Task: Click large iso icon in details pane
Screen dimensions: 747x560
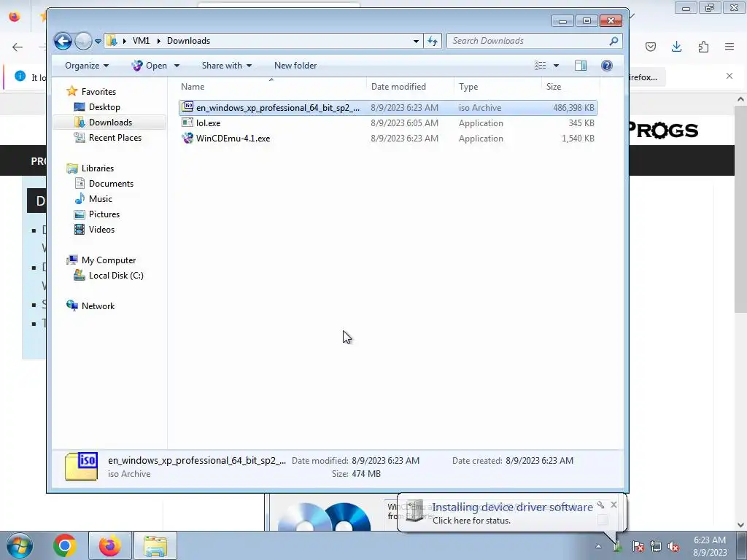Action: coord(82,466)
